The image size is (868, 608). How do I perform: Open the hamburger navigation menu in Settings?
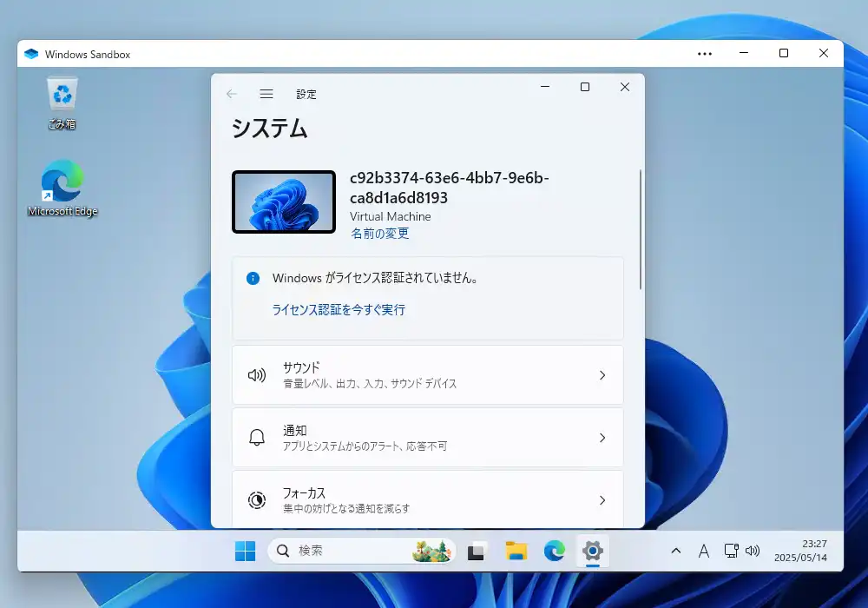tap(266, 94)
